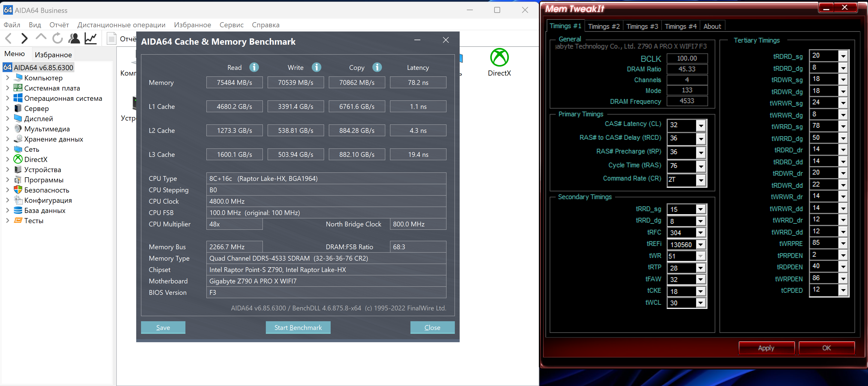This screenshot has height=386, width=868.
Task: Select the Избранное sidebar tab
Action: [x=53, y=55]
